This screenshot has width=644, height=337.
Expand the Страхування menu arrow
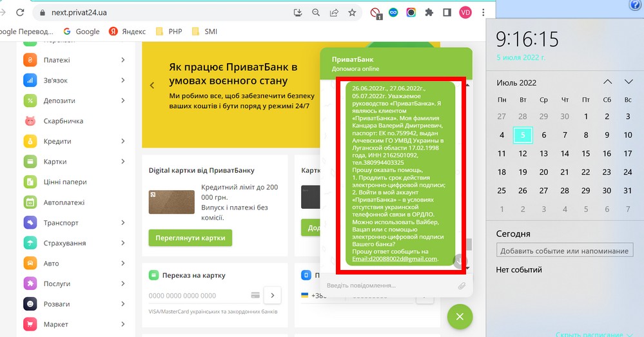pyautogui.click(x=122, y=243)
